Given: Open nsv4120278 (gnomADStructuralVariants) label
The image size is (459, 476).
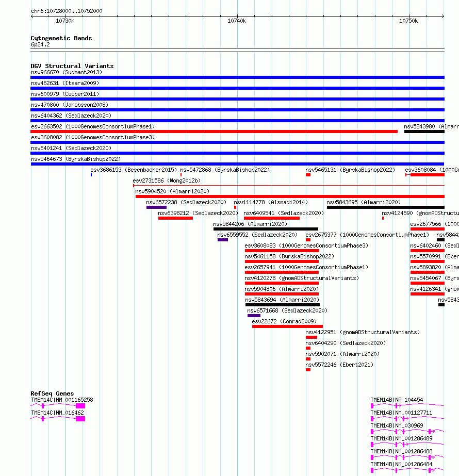Looking at the screenshot, I should pos(302,278).
